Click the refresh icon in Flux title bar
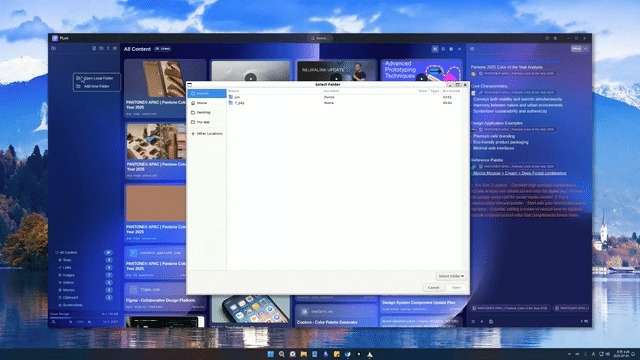Viewport: 640px width, 360px height. (547, 38)
